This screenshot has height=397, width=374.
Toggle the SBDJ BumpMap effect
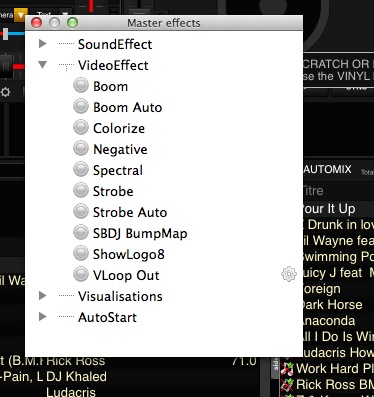coord(81,232)
